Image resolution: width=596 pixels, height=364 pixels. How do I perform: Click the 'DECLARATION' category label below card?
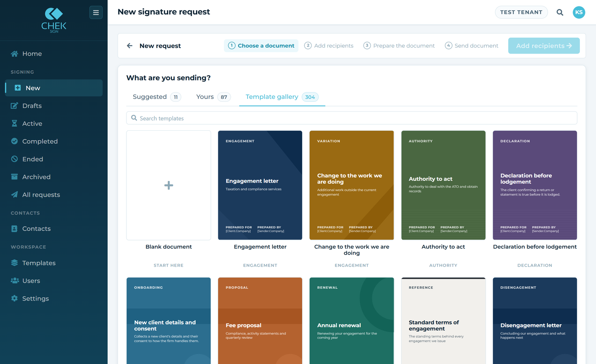click(535, 265)
